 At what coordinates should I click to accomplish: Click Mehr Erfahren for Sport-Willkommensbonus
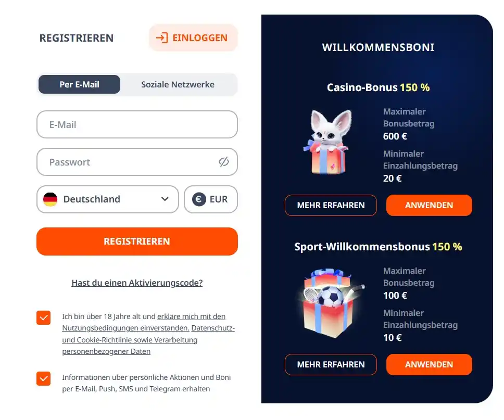(331, 364)
